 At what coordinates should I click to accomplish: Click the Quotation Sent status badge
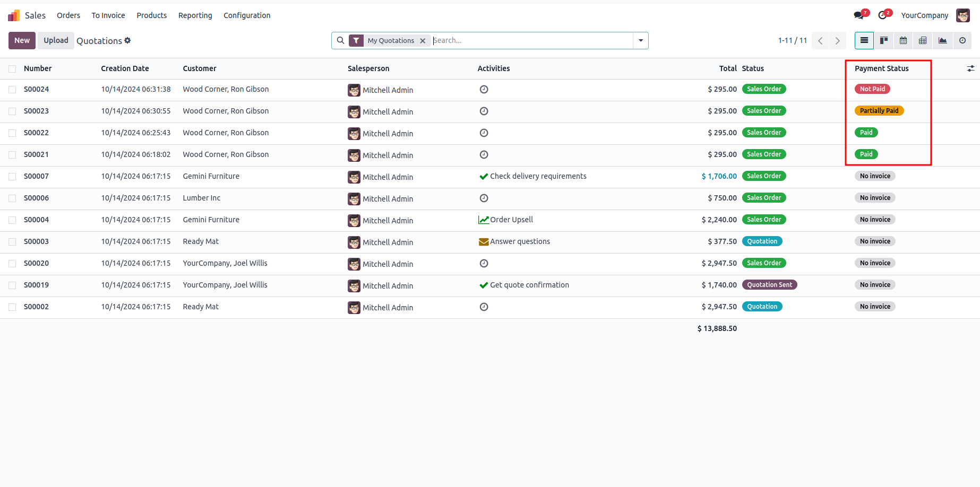(x=769, y=285)
